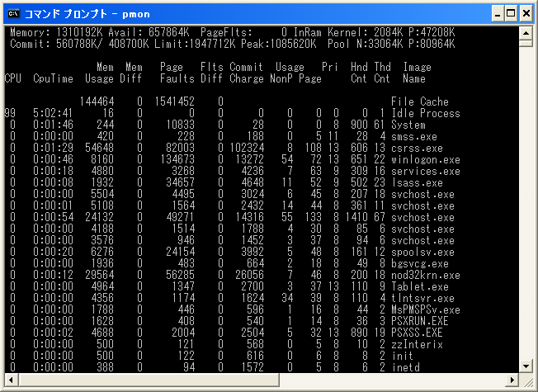Click services.exe image name
Image resolution: width=538 pixels, height=392 pixels.
(x=426, y=171)
